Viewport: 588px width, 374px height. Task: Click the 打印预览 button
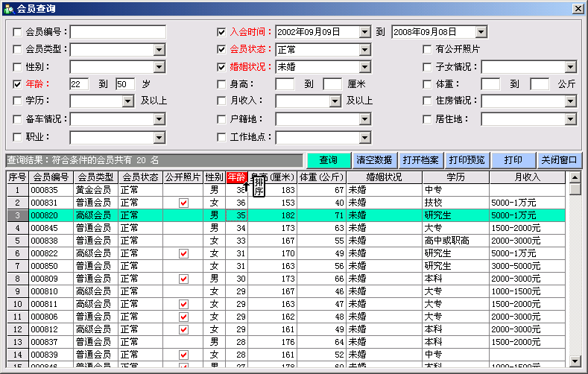[467, 160]
